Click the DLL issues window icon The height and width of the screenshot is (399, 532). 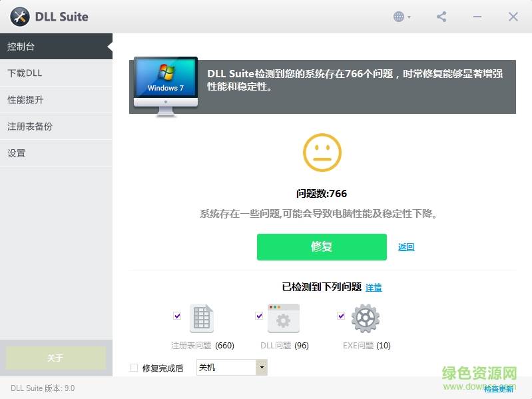284,318
